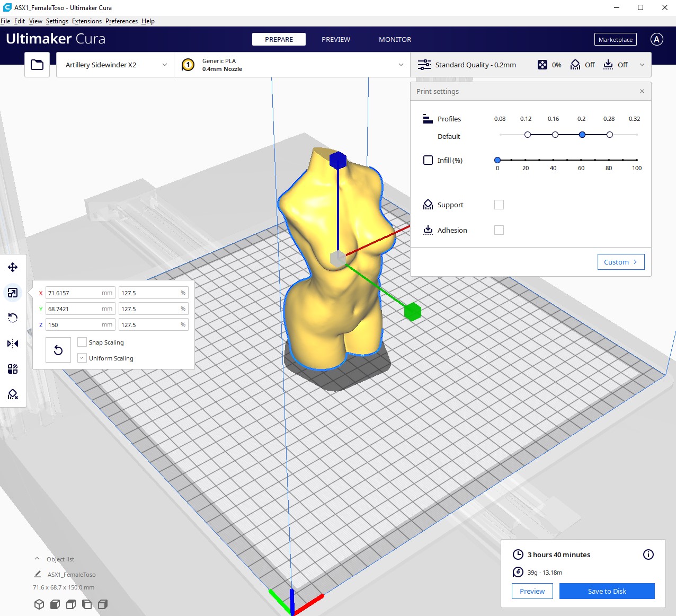Select the Support Blocker tool
This screenshot has height=616, width=676.
(13, 394)
